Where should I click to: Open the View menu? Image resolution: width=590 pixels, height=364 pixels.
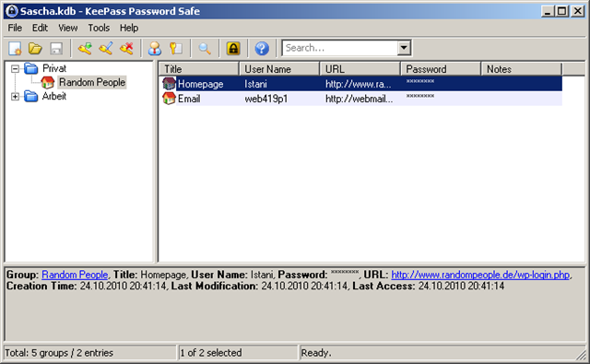pyautogui.click(x=67, y=28)
